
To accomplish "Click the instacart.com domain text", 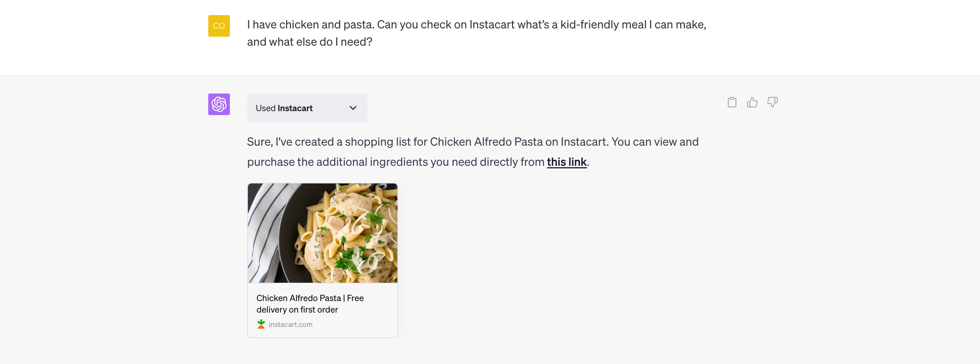I will click(290, 324).
